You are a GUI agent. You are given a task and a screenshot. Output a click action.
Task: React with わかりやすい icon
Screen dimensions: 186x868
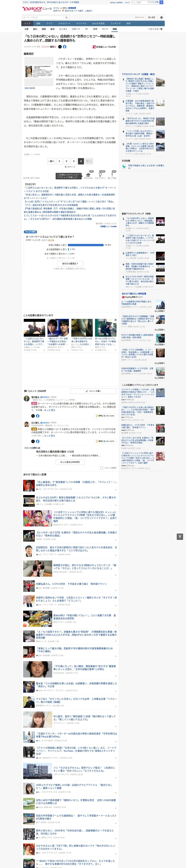coord(100,175)
